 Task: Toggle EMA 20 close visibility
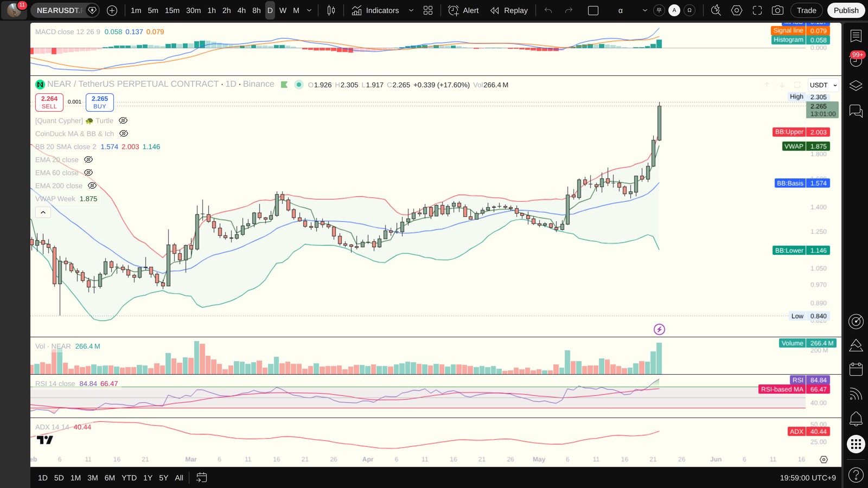[x=88, y=159]
